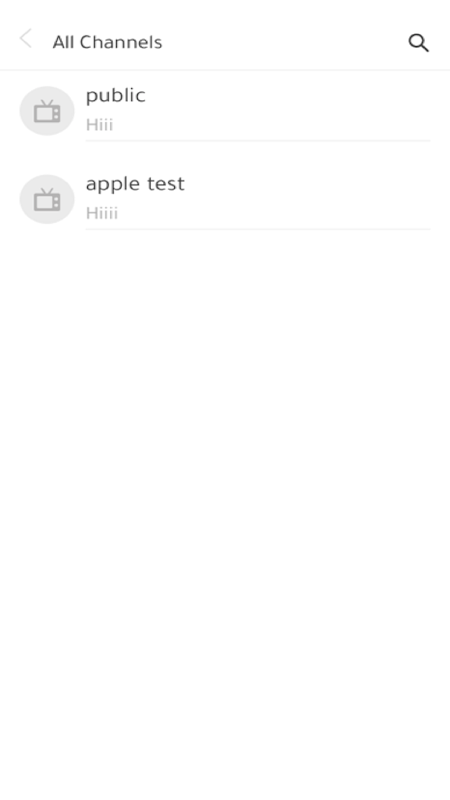This screenshot has width=450, height=800.
Task: Click the divider line under the public row
Action: (x=258, y=141)
